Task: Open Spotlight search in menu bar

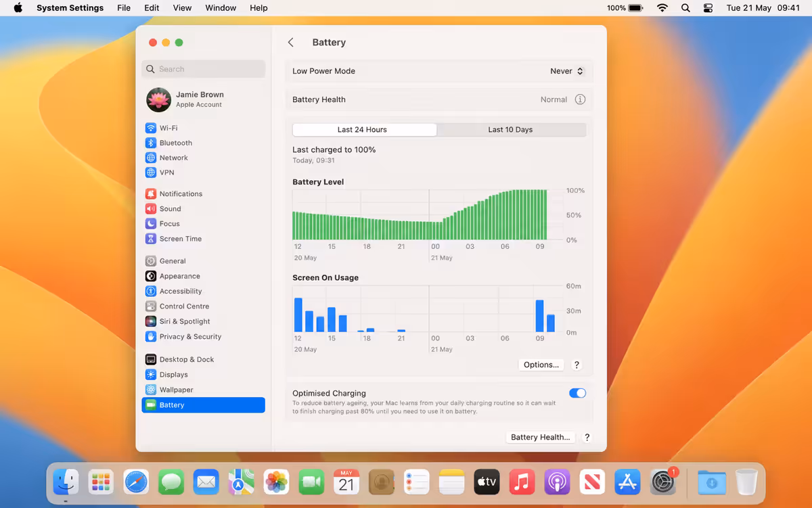Action: (x=685, y=8)
